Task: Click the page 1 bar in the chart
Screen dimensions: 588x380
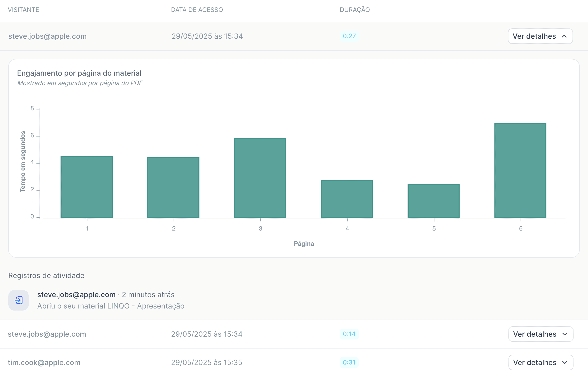Action: (x=87, y=187)
